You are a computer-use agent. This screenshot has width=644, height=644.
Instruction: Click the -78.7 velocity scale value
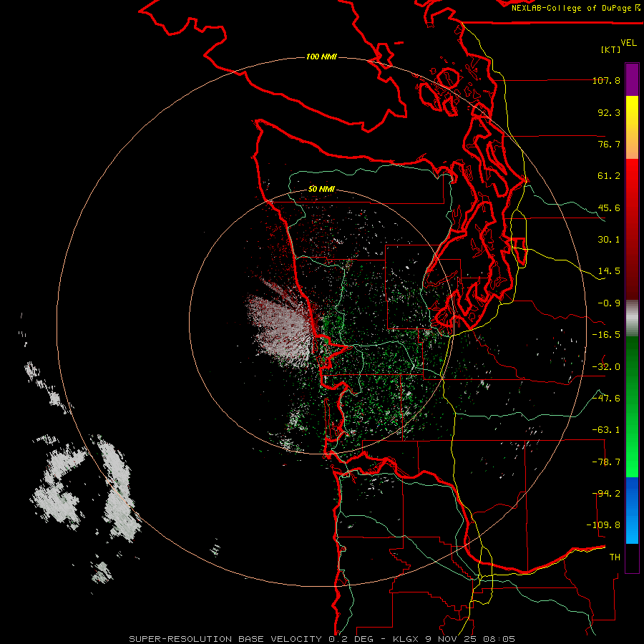[x=606, y=462]
